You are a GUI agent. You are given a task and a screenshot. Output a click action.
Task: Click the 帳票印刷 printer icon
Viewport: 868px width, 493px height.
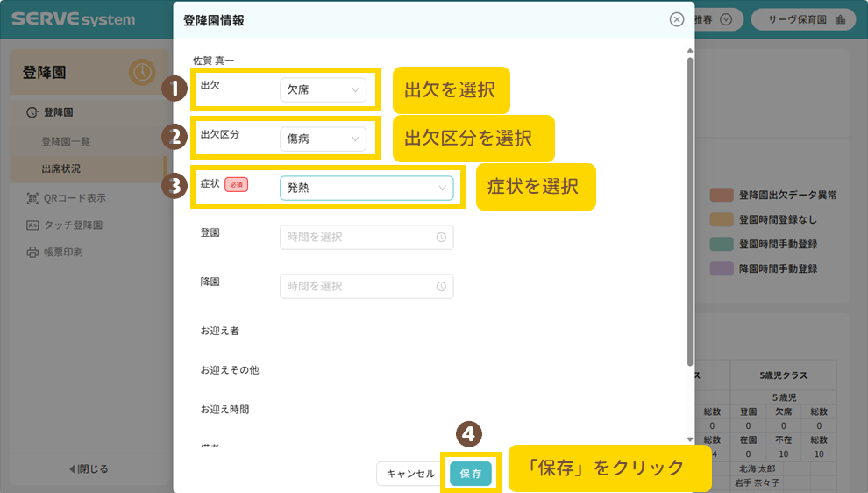click(32, 253)
